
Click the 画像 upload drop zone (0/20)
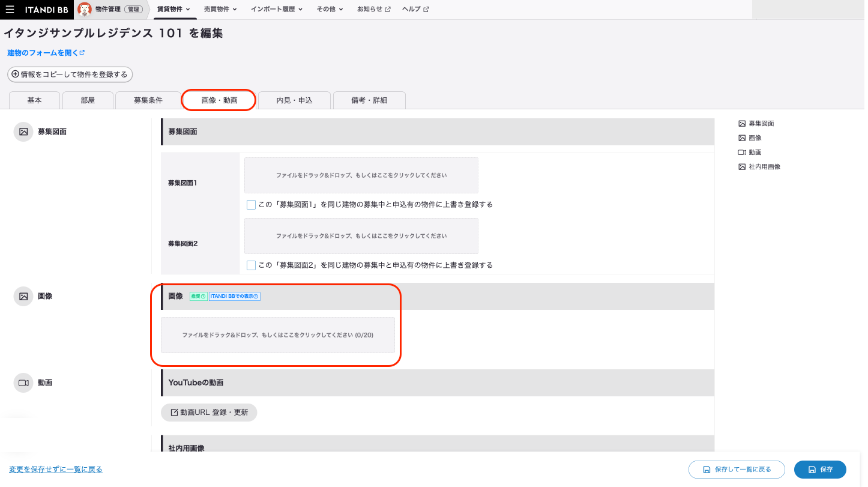pyautogui.click(x=278, y=335)
